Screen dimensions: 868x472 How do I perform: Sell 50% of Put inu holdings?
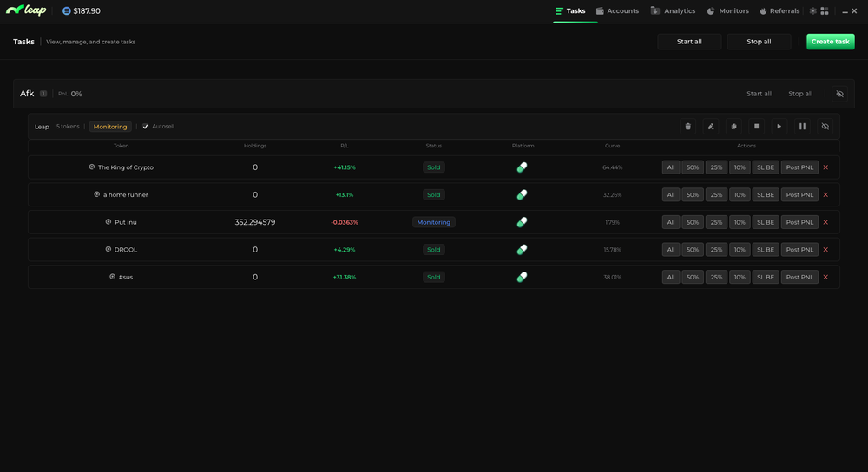[x=693, y=222]
